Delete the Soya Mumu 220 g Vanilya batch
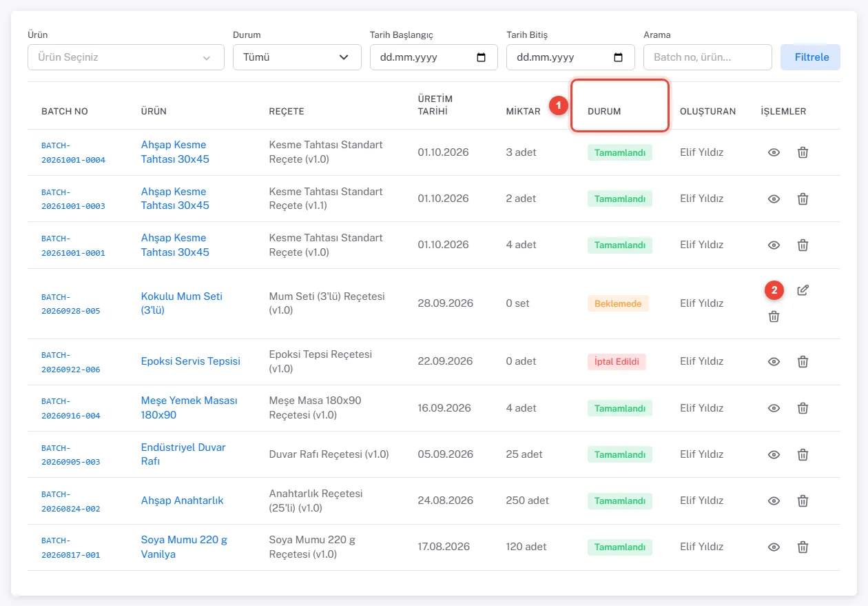Screen dimensions: 868x606 803,547
